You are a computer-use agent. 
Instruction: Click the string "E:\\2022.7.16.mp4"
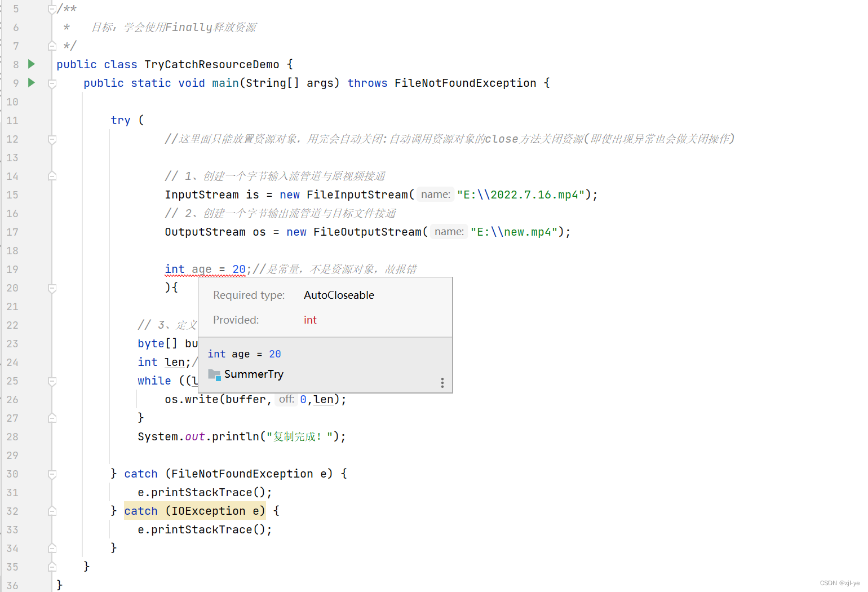pyautogui.click(x=521, y=195)
